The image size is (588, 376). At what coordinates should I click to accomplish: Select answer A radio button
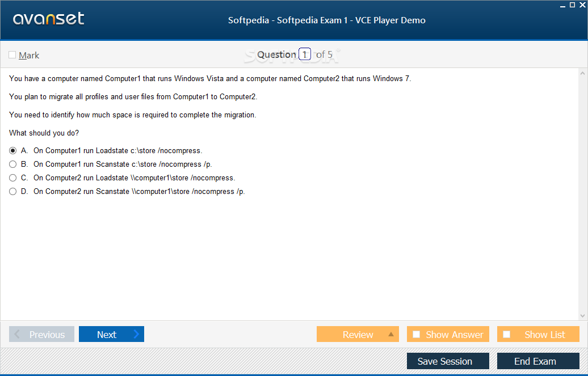(12, 151)
